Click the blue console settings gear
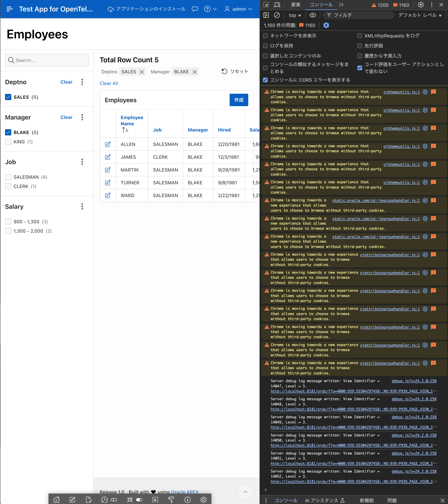Viewport: 448px width, 504px height. (x=326, y=25)
